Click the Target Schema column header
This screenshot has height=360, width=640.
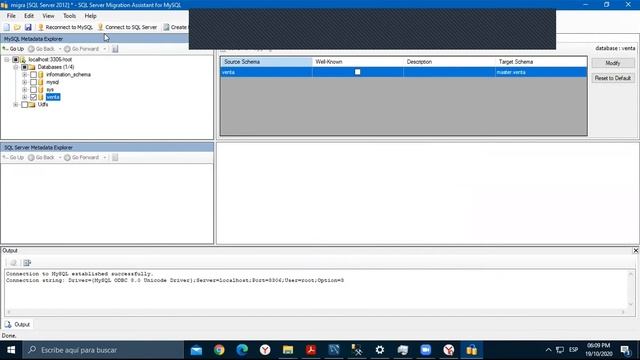[541, 62]
